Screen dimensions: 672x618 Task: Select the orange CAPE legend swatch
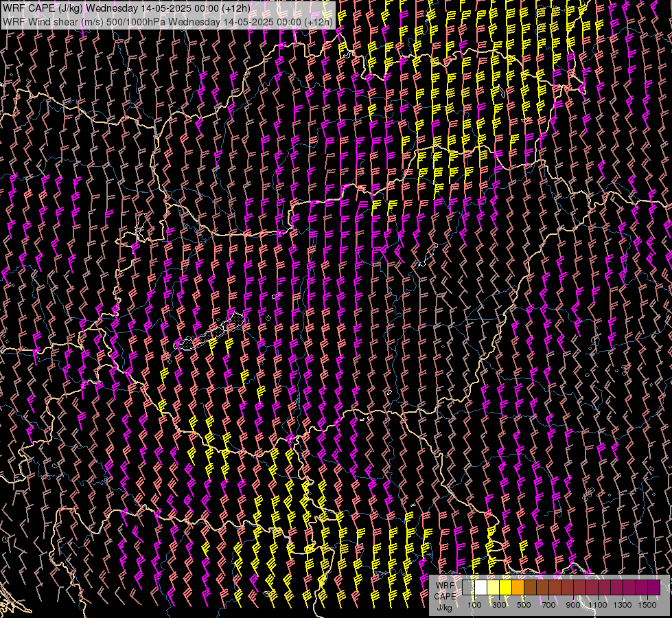(x=518, y=587)
